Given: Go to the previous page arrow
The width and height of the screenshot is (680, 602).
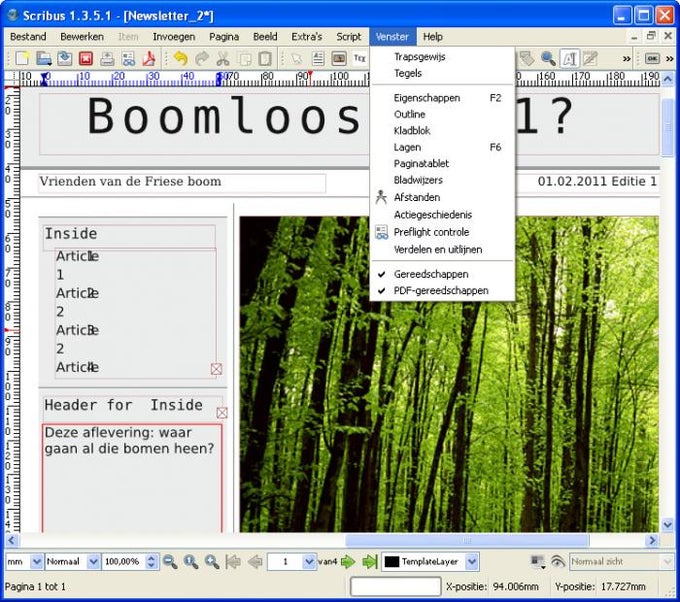Looking at the screenshot, I should click(x=255, y=561).
